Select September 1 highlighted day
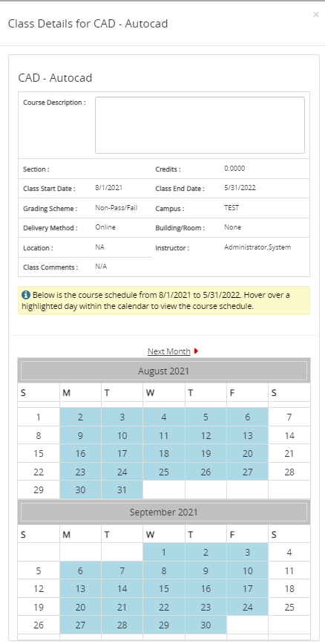The width and height of the screenshot is (325, 644). 164,553
